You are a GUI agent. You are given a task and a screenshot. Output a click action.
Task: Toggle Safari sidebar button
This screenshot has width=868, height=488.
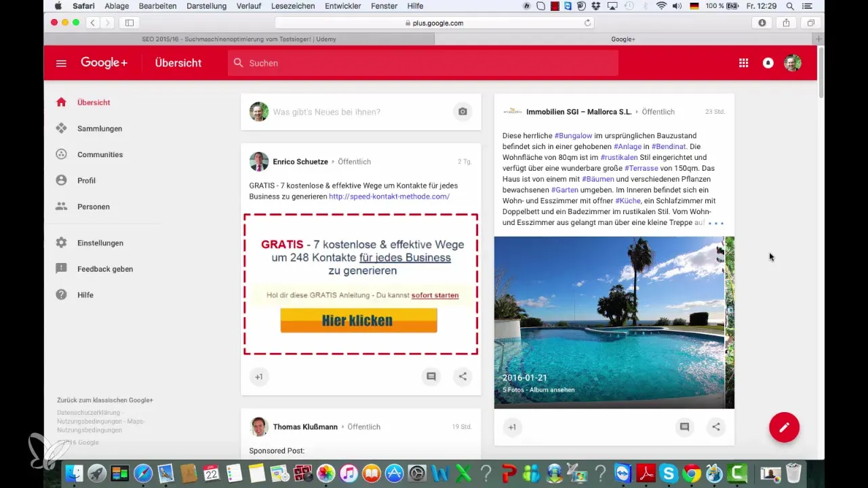(x=129, y=22)
